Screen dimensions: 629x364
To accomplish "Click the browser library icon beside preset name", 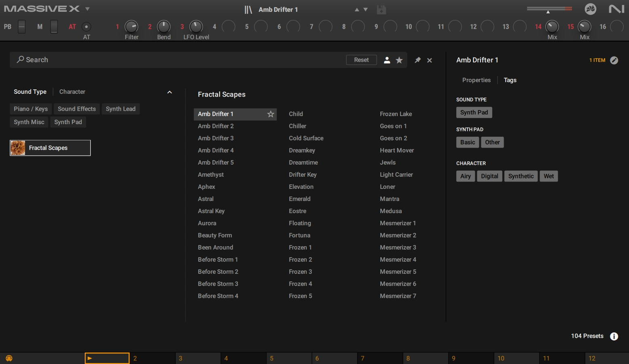I will tap(248, 10).
